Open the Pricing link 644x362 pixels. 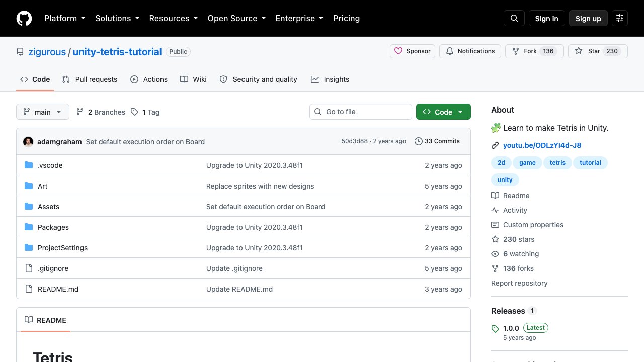pyautogui.click(x=346, y=18)
